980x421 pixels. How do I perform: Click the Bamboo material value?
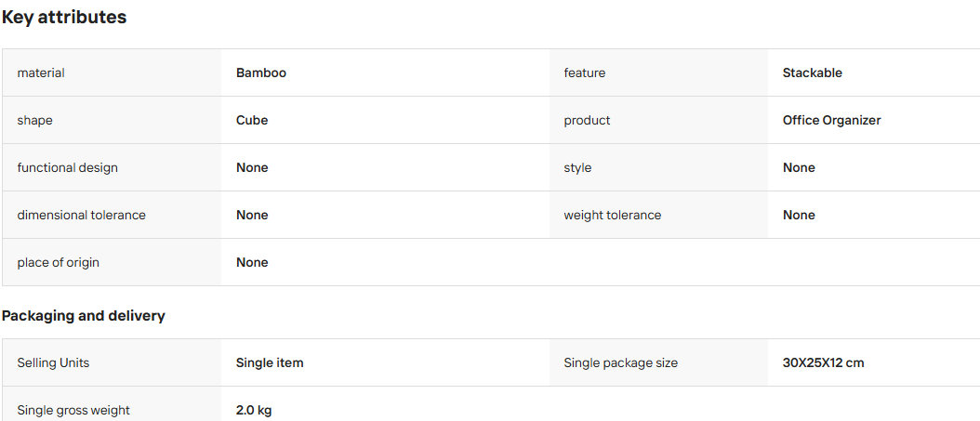point(261,73)
